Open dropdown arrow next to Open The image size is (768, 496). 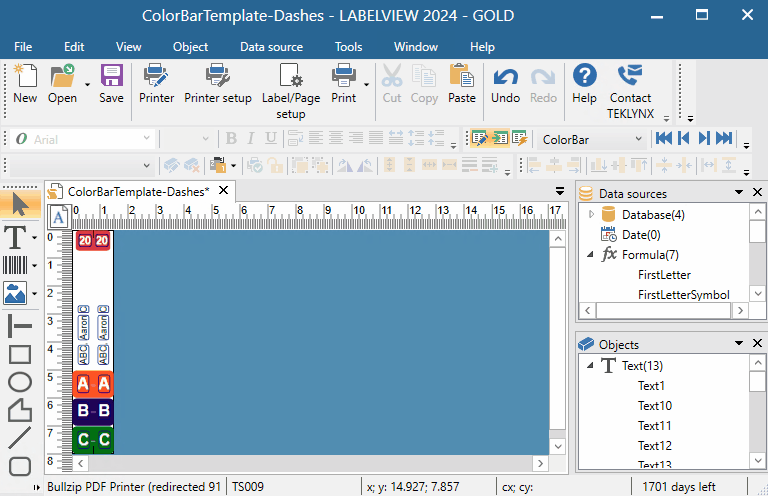pyautogui.click(x=87, y=84)
